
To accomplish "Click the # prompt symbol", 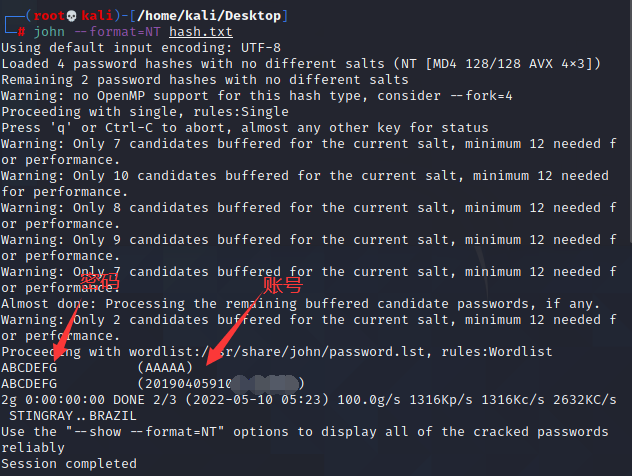I will [20, 32].
